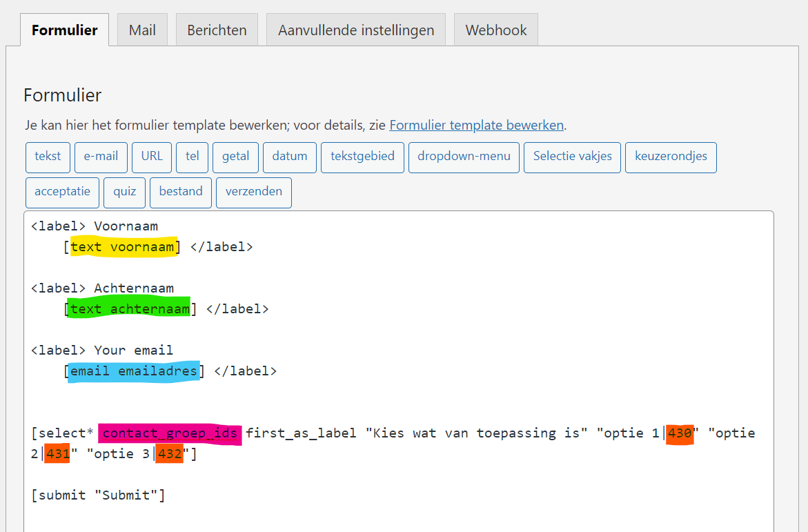This screenshot has width=808, height=532.
Task: Click the 'email emailadres' tag in editor
Action: click(134, 371)
